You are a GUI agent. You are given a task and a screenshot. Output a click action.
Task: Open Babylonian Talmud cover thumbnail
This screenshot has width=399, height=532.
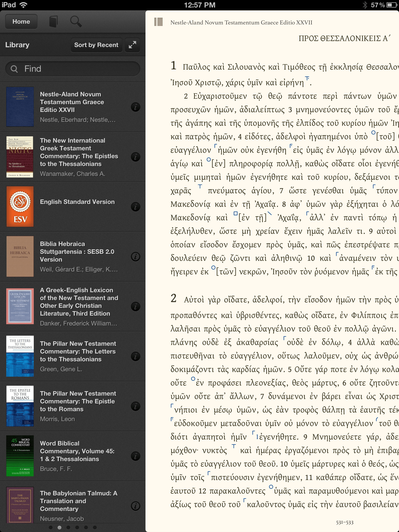[x=20, y=505]
